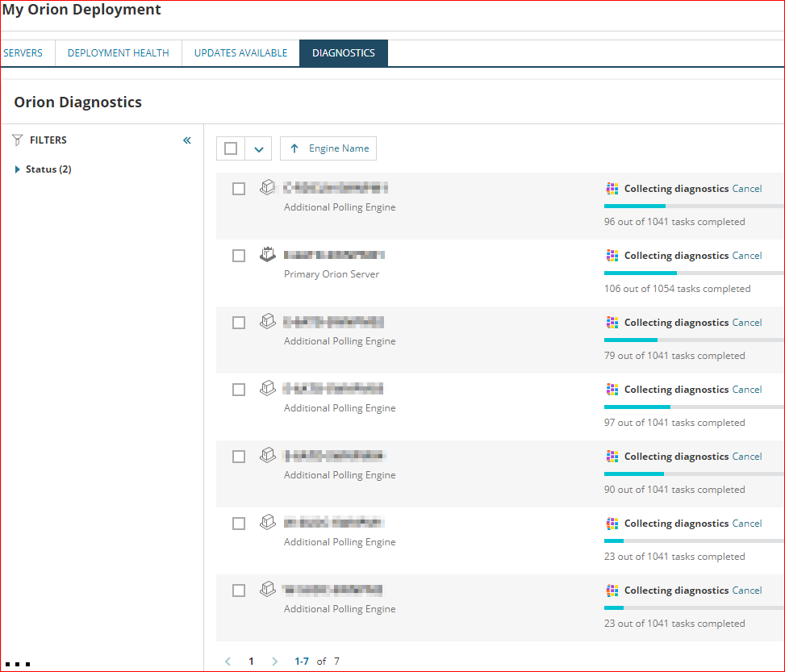Select the Diagnostics tab
The image size is (785, 672).
pos(344,52)
